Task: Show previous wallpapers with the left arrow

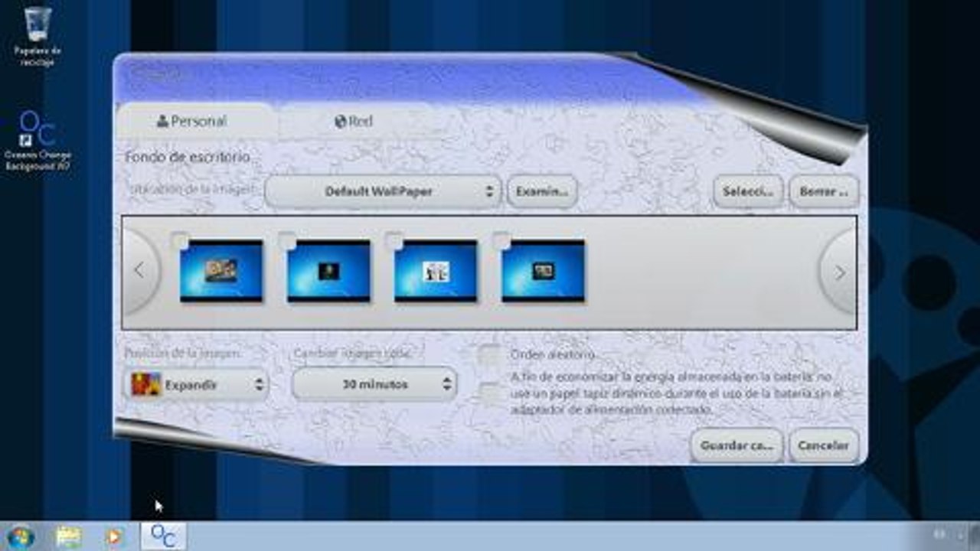Action: 141,271
